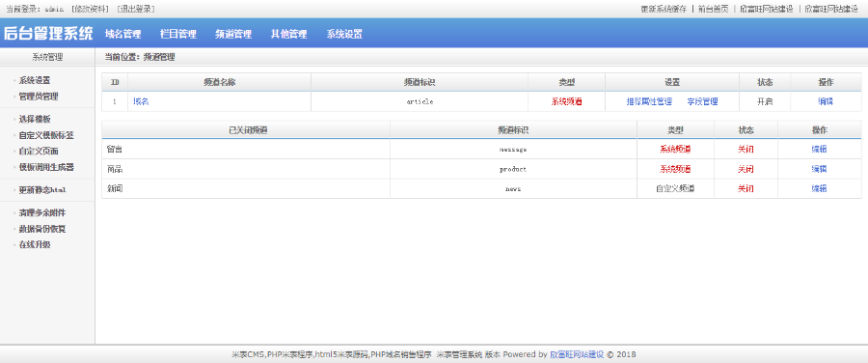Open 系统设置 in the blue navigation bar
The image size is (868, 363).
(x=343, y=34)
